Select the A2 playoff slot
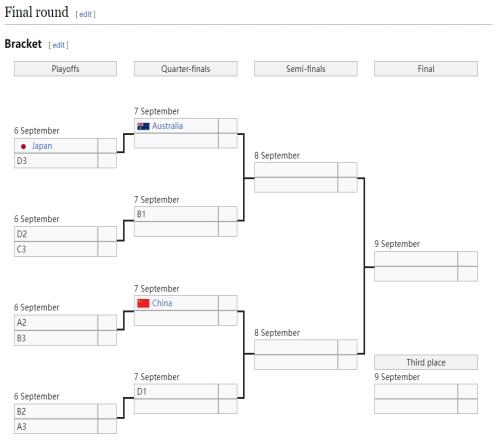Viewport: 500px width, 440px height. coord(56,323)
